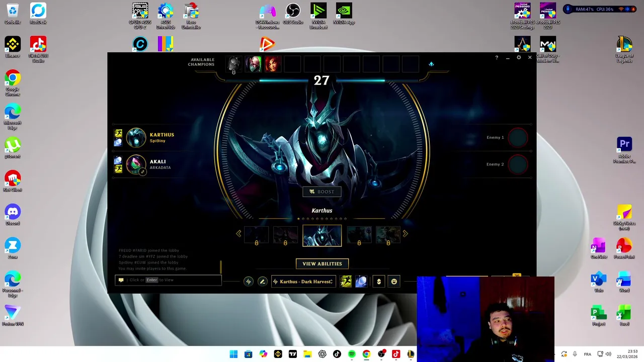This screenshot has width=644, height=362.
Task: Edit rune page with the pencil icon
Action: (262, 282)
